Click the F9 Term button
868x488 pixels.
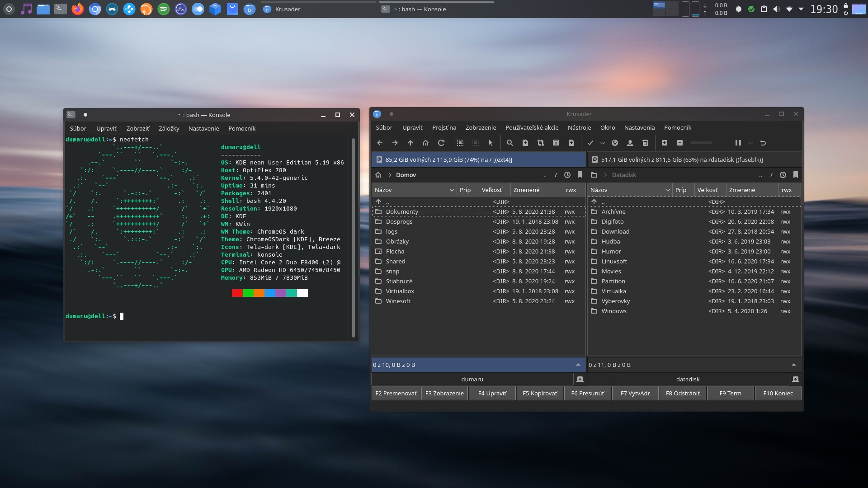tap(730, 393)
